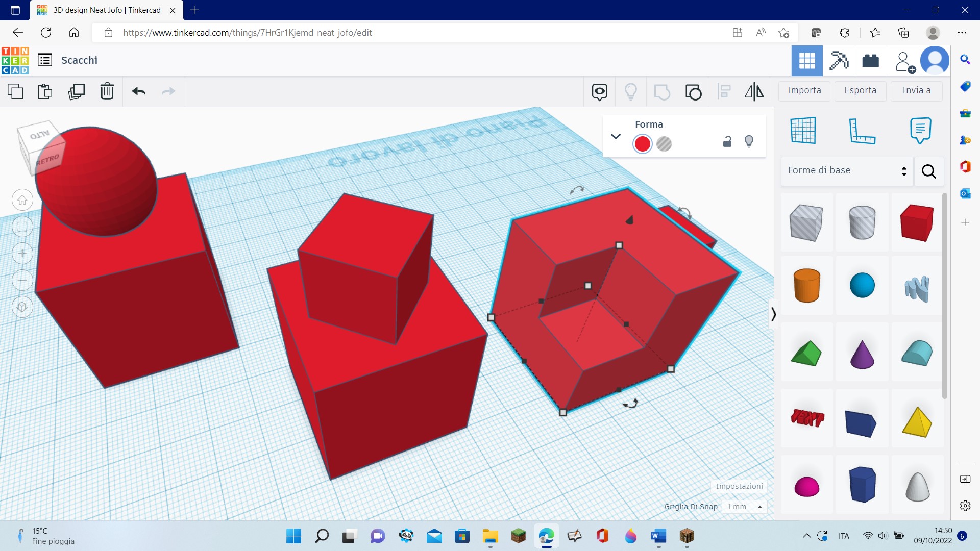The image size is (980, 551).
Task: Click the trash Delete icon
Action: [107, 91]
